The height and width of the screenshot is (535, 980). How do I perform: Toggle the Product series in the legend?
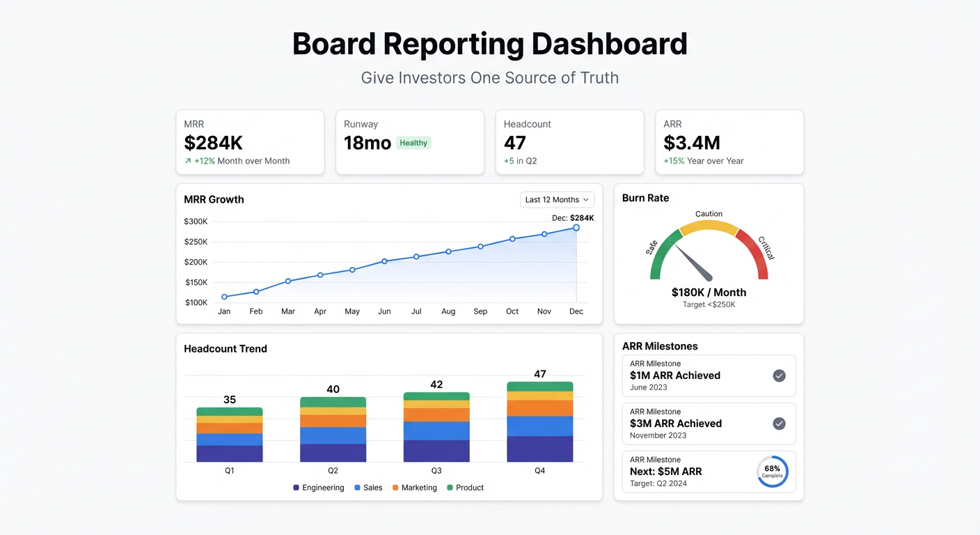click(450, 488)
